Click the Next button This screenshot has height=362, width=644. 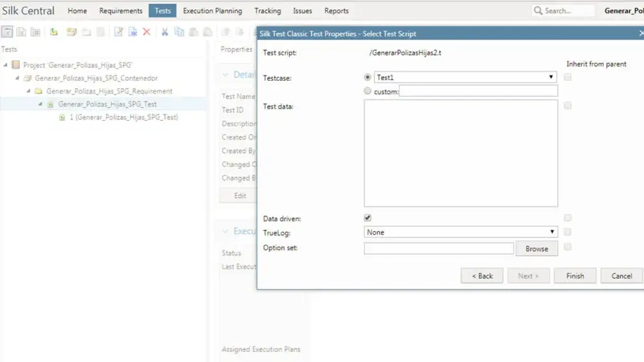click(x=528, y=276)
